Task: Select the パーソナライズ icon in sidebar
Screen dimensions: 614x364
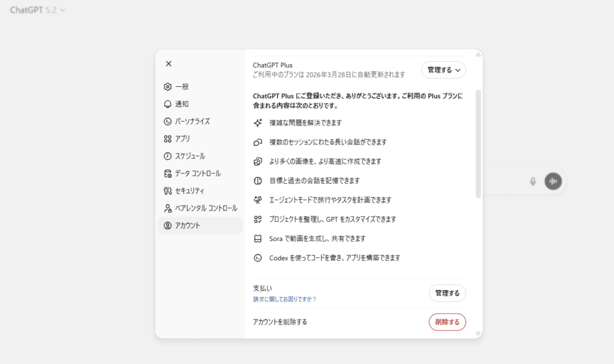Action: [x=168, y=122]
